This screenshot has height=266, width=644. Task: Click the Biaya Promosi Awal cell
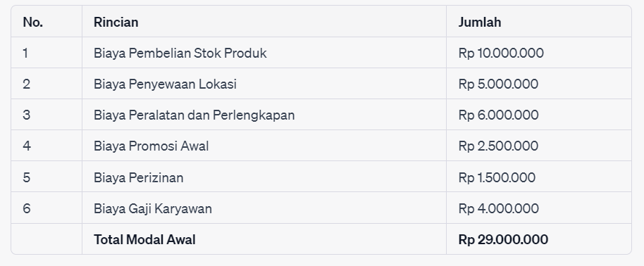point(264,146)
